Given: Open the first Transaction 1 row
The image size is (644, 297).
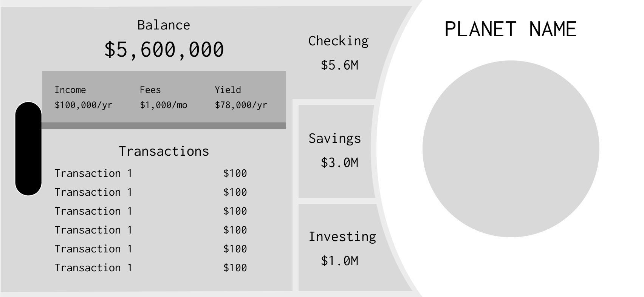Looking at the screenshot, I should pyautogui.click(x=150, y=173).
